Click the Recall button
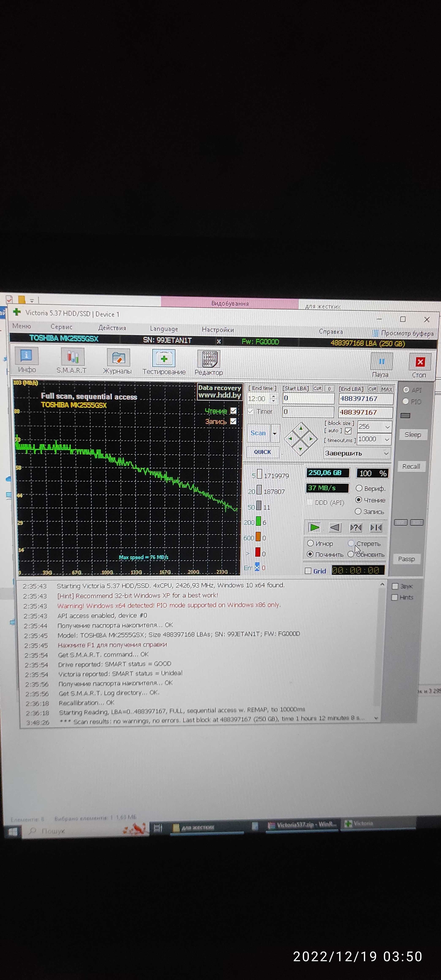Screen dimensions: 441x980 click(x=411, y=466)
